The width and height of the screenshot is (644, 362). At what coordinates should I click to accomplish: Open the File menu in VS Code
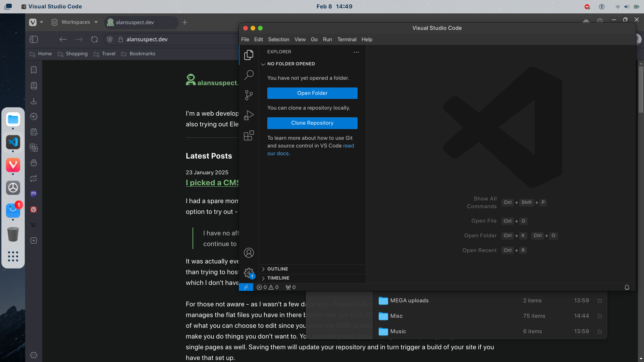(x=245, y=40)
